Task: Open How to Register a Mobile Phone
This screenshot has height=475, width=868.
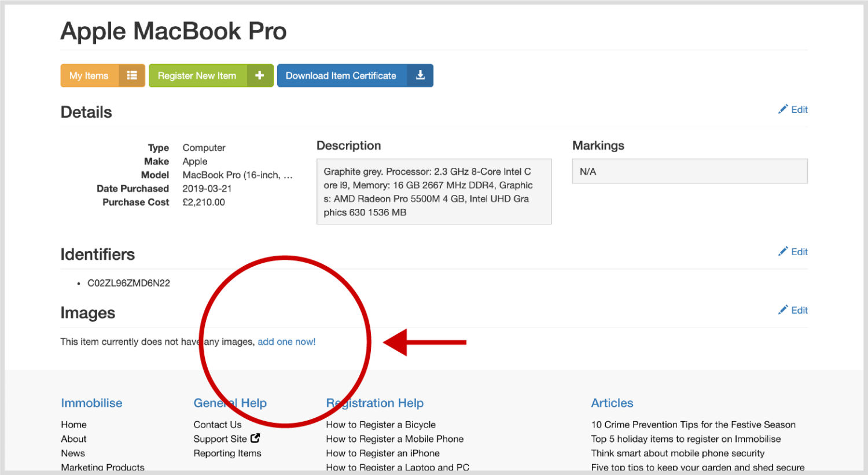Action: coord(395,439)
